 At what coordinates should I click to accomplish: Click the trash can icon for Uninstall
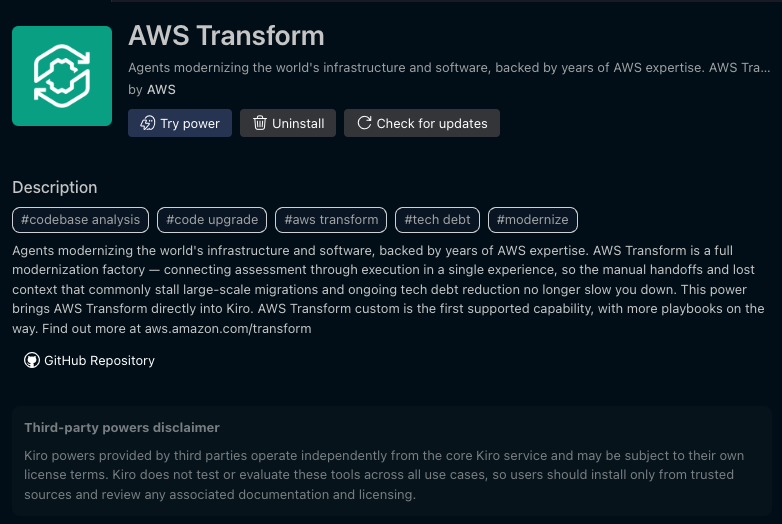point(260,123)
